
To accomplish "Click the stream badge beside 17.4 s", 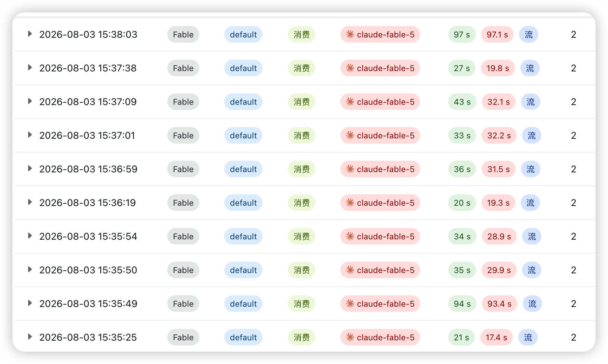I will click(x=528, y=338).
